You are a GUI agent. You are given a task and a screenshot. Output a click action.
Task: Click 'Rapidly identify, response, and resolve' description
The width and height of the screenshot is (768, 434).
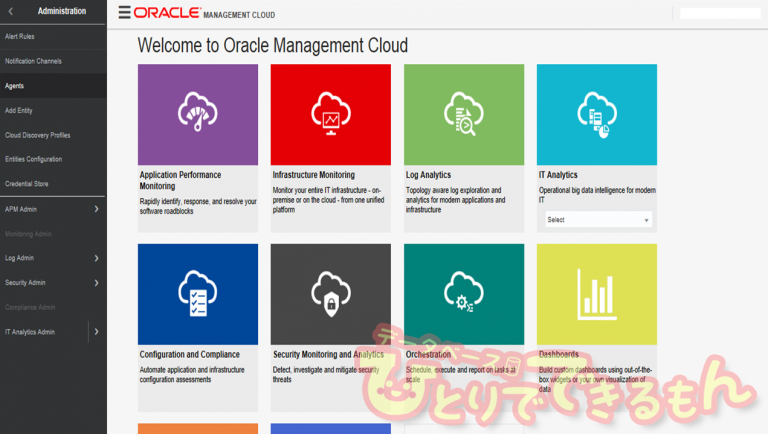click(x=198, y=206)
